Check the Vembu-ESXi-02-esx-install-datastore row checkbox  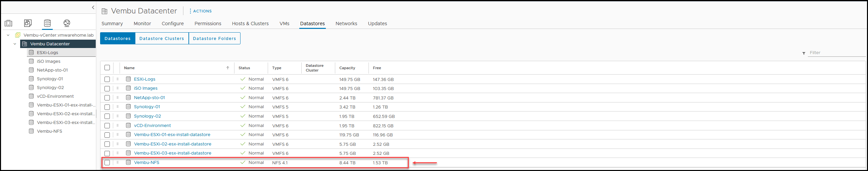[x=107, y=144]
